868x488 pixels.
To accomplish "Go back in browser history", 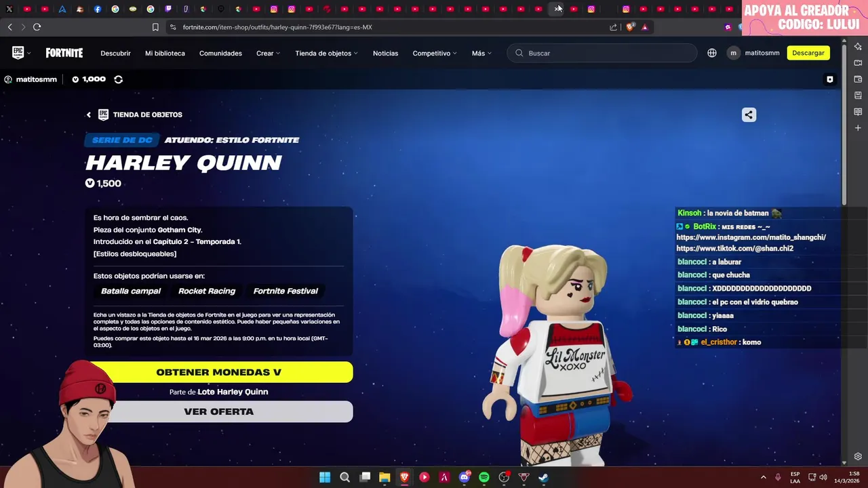I will (x=9, y=27).
